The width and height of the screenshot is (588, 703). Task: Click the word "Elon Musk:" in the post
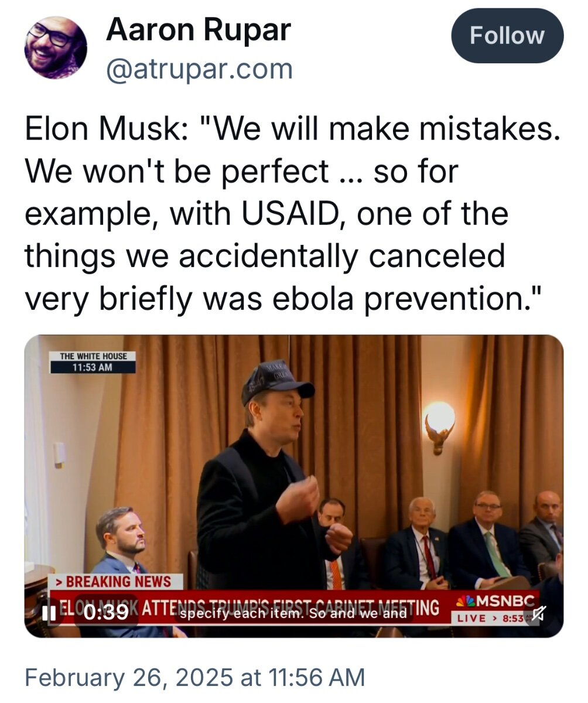pyautogui.click(x=105, y=130)
